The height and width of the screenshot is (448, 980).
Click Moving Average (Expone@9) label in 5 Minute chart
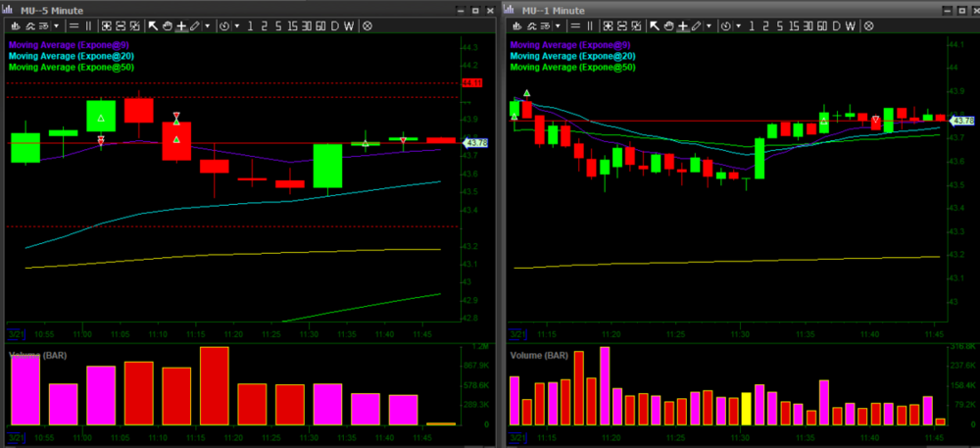pyautogui.click(x=71, y=44)
